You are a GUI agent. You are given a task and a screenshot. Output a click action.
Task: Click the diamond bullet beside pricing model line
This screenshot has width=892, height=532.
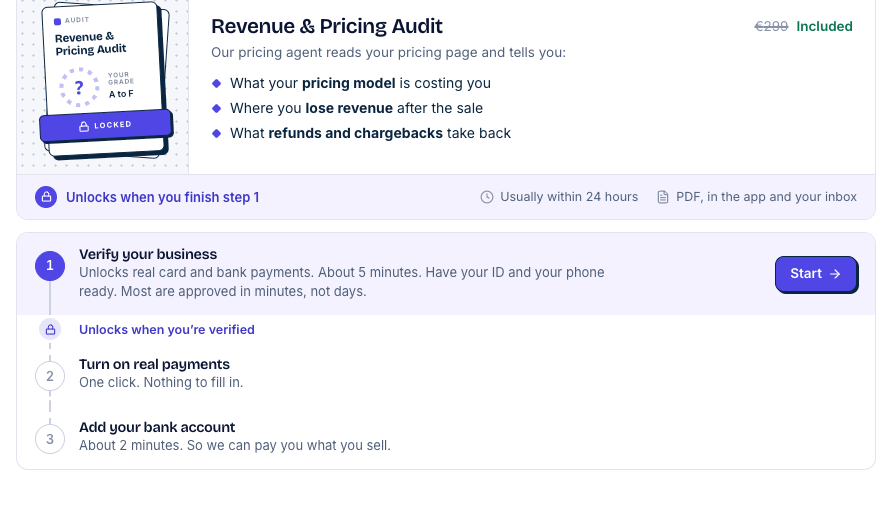click(216, 83)
